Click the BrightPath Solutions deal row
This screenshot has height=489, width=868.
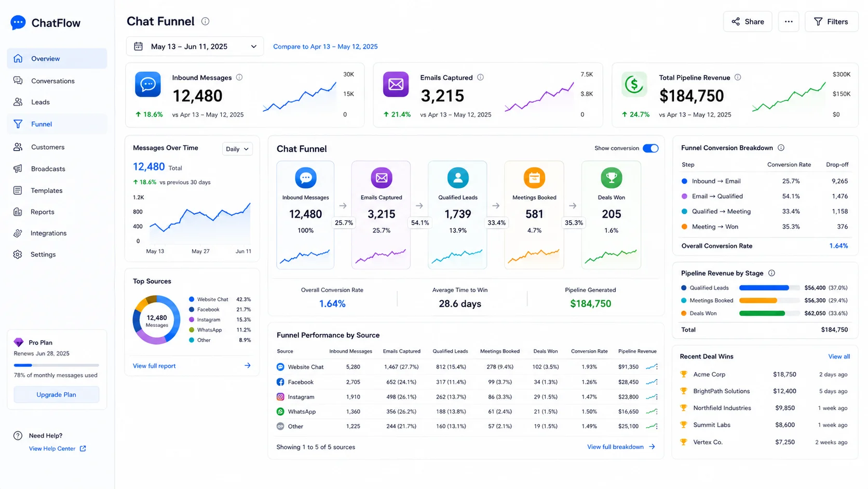pos(765,391)
